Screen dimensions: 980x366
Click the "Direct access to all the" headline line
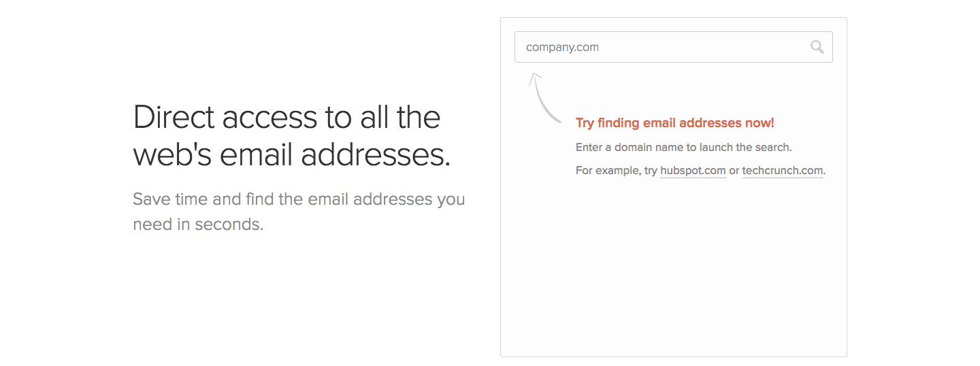(x=287, y=117)
